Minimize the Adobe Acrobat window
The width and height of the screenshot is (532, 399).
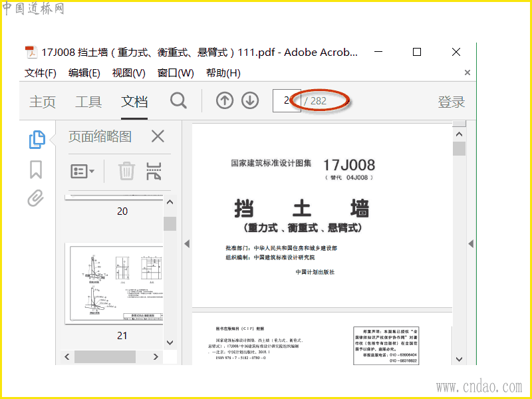tap(378, 52)
